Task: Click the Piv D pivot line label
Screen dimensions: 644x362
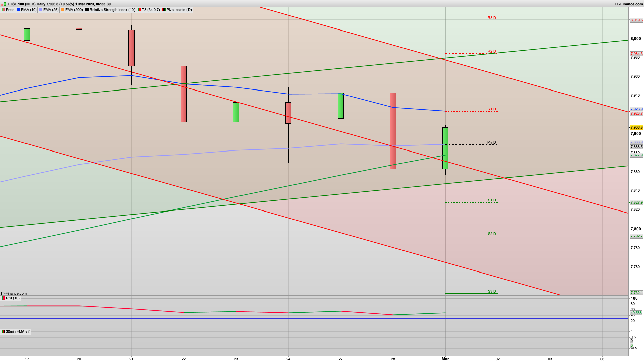Action: click(x=491, y=143)
